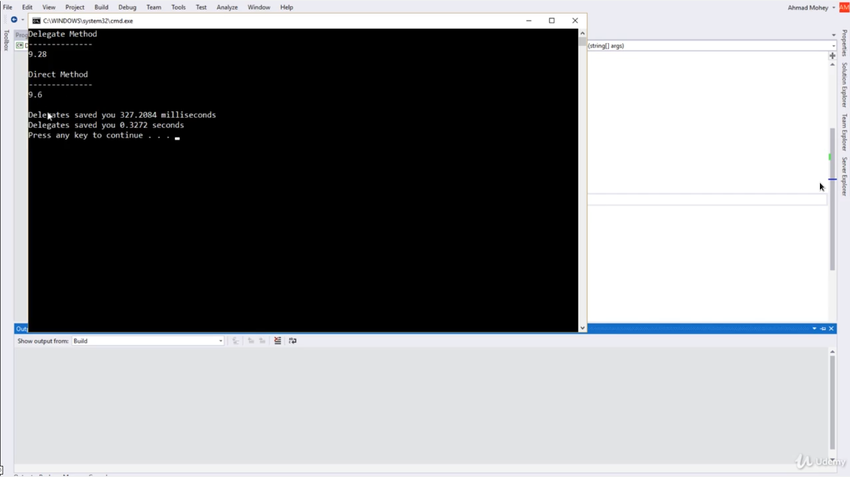Open the Ahmad Mohey account dropdown
Image resolution: width=850 pixels, height=477 pixels.
[811, 8]
